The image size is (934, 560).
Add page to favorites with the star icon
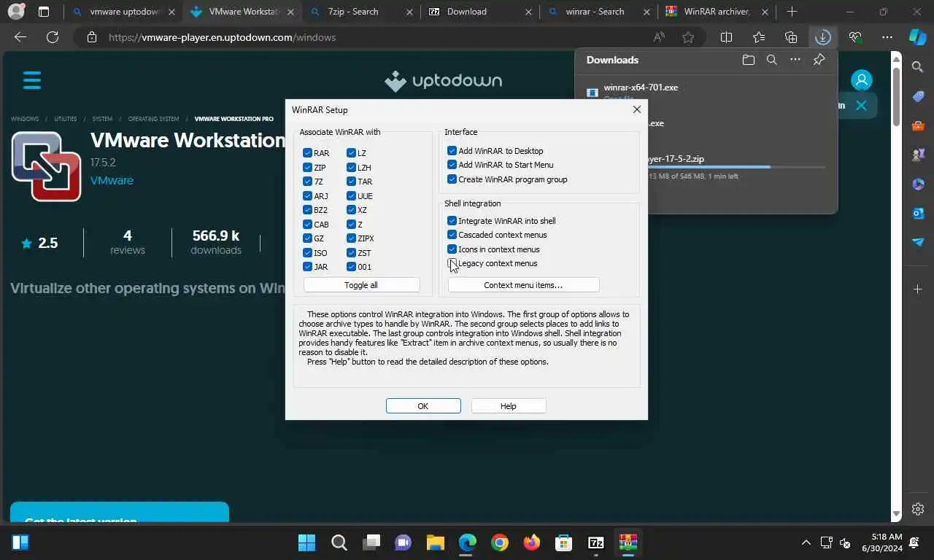pos(688,37)
